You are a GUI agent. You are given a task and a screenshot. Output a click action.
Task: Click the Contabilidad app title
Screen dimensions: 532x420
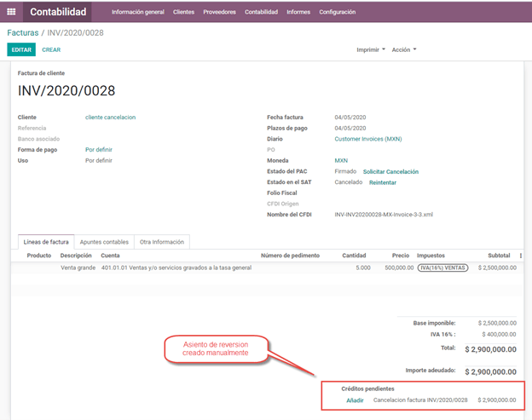tap(58, 12)
